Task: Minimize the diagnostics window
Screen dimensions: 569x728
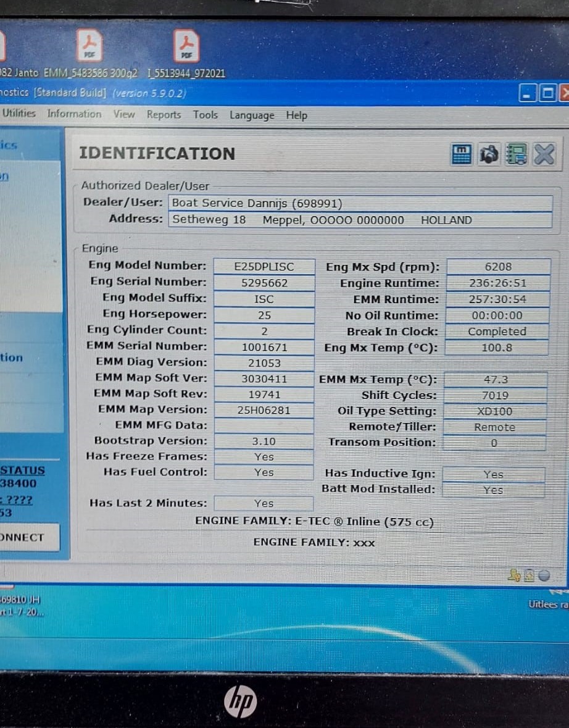Action: pyautogui.click(x=527, y=93)
